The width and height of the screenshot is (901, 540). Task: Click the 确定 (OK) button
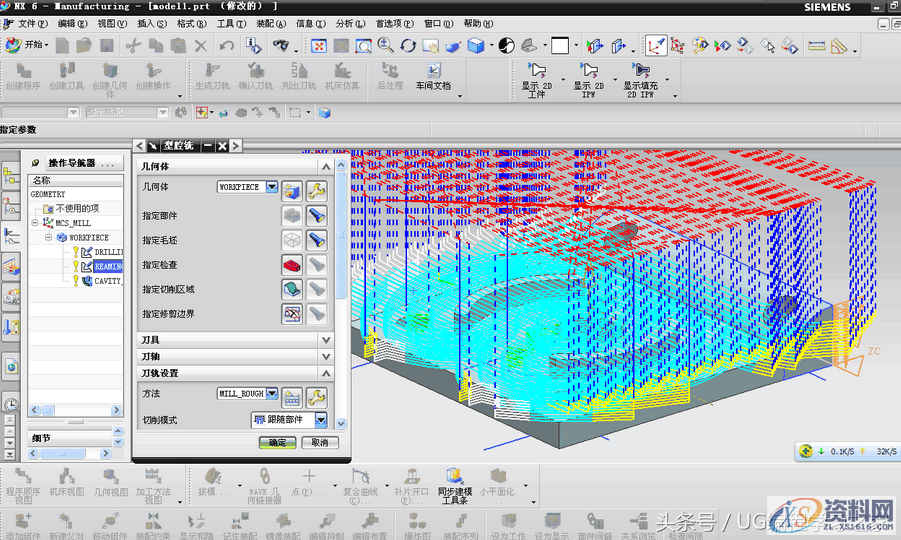click(277, 442)
